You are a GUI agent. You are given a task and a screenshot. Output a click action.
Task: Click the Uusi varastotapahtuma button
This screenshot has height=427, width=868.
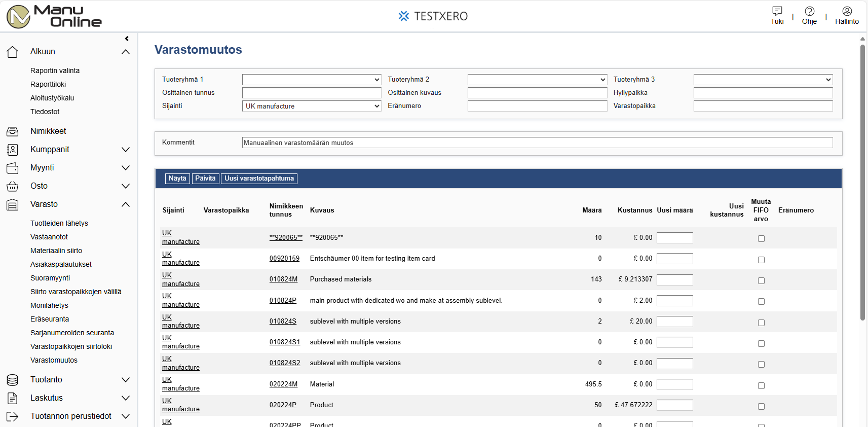pyautogui.click(x=259, y=179)
